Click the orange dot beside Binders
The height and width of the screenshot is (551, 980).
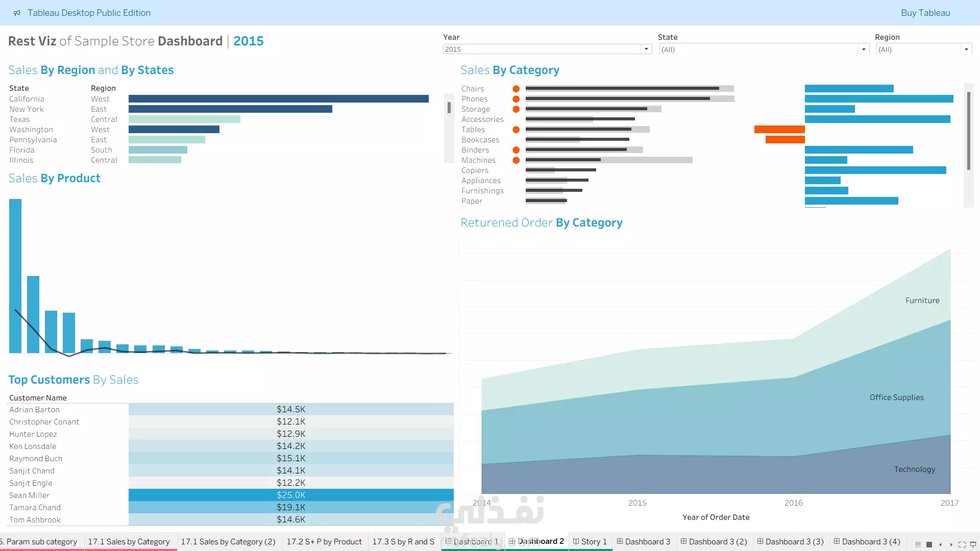tap(516, 150)
